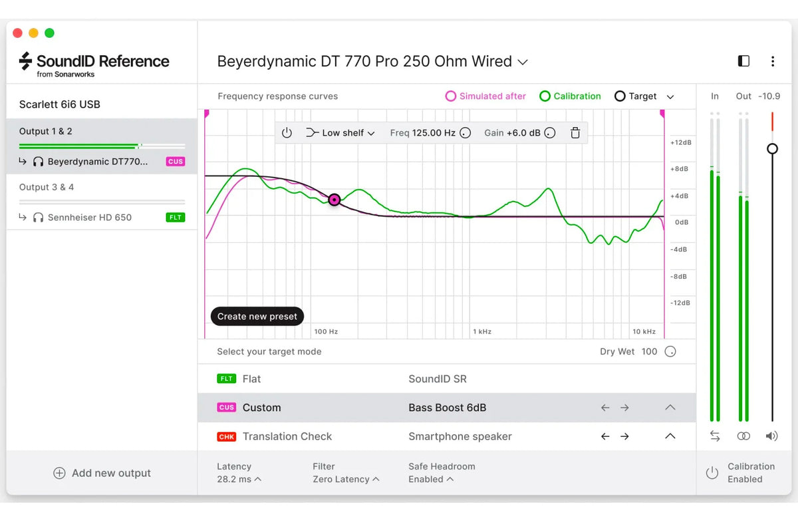
Task: Click the headphone icon beside Sennheiser HD 650
Action: point(38,217)
